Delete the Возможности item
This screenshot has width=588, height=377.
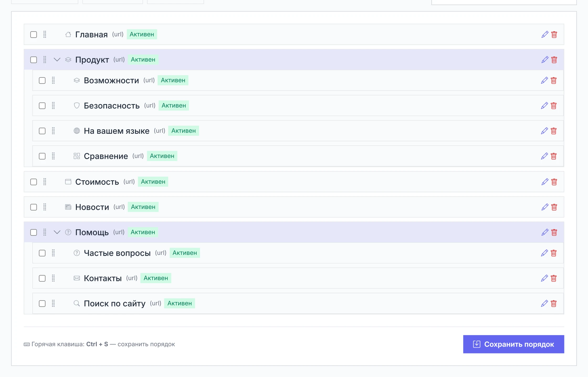[554, 80]
